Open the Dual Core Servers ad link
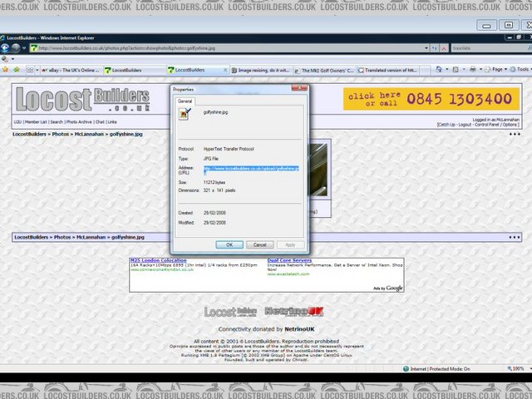Image resolution: width=532 pixels, height=399 pixels. [x=289, y=260]
